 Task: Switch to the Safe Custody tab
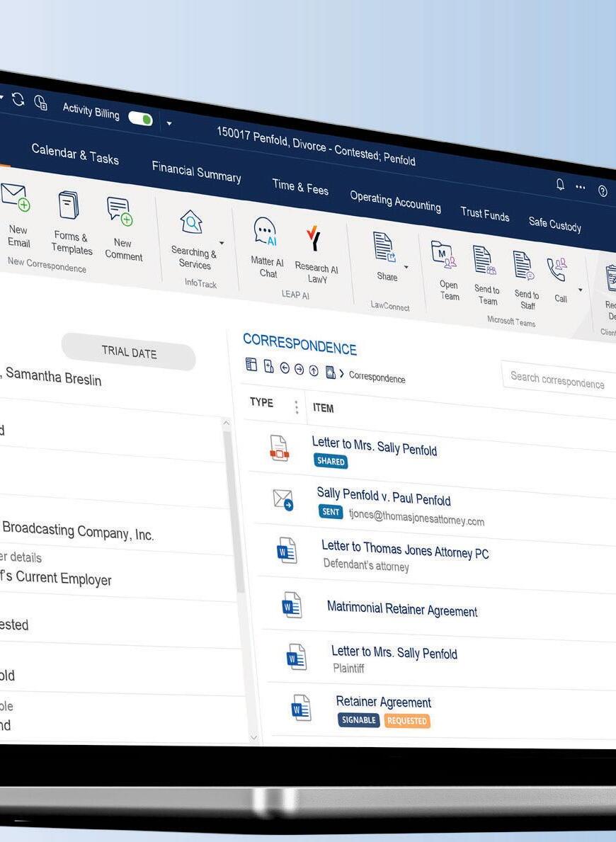(x=555, y=224)
